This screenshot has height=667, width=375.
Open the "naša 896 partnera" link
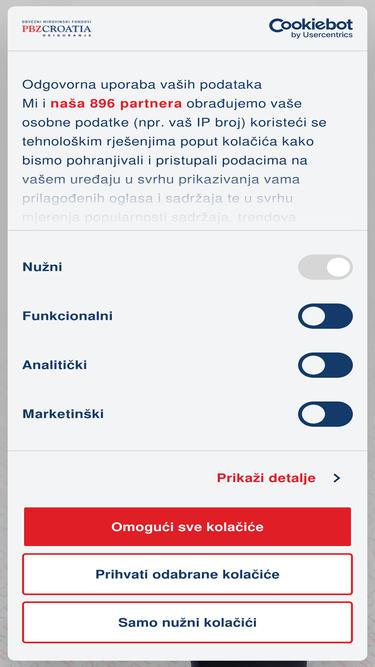116,103
